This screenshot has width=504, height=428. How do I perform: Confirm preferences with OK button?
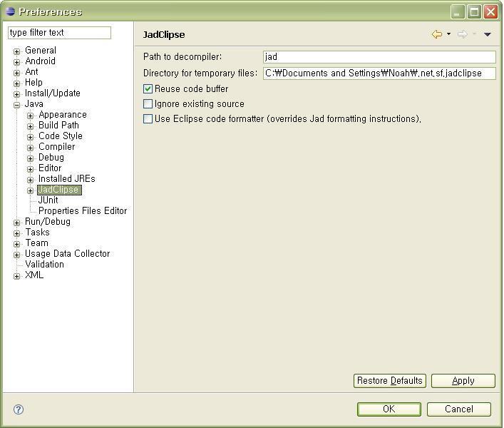[x=389, y=409]
